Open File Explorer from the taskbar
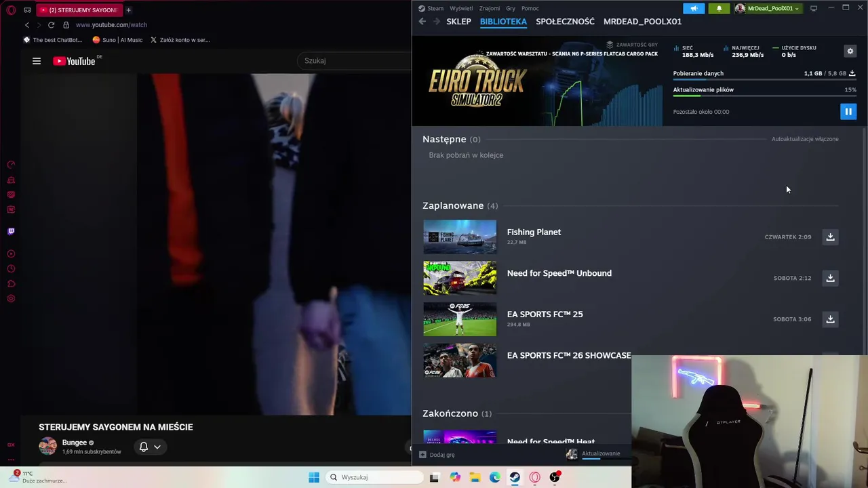The image size is (868, 488). pyautogui.click(x=475, y=478)
